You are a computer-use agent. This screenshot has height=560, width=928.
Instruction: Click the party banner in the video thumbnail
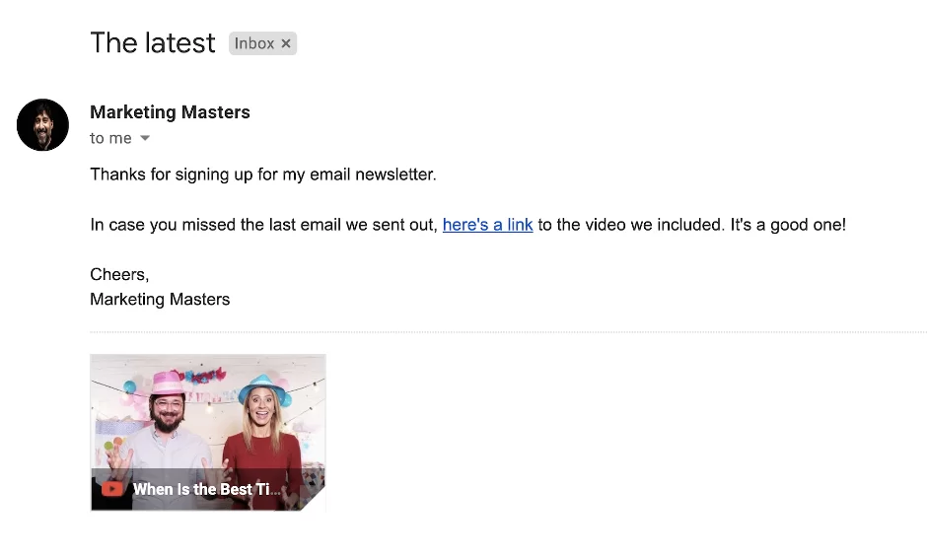click(207, 376)
